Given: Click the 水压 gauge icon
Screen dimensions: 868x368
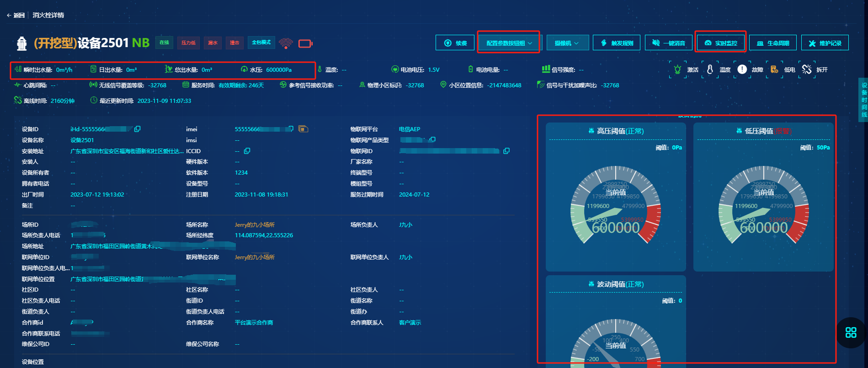Looking at the screenshot, I should [x=244, y=69].
